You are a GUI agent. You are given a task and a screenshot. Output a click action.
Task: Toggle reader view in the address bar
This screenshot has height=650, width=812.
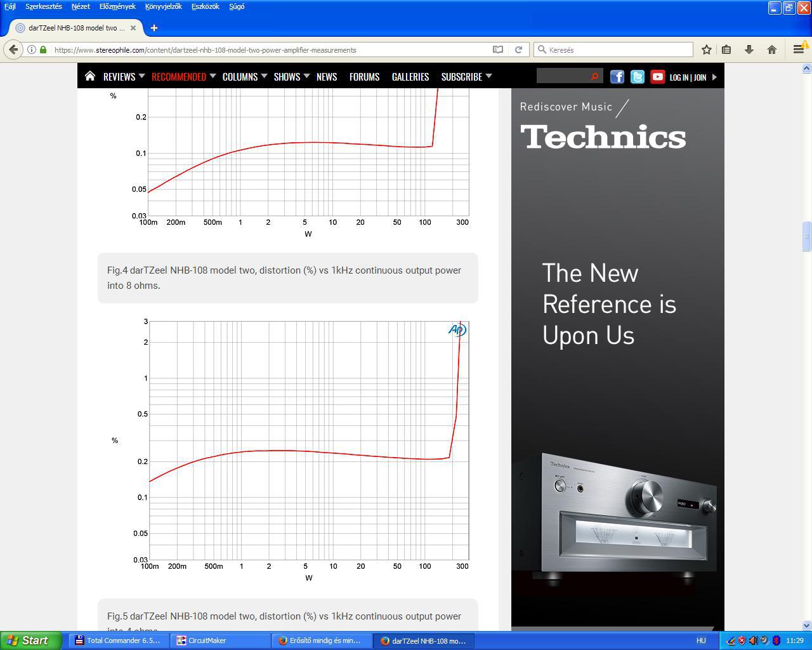pos(498,50)
